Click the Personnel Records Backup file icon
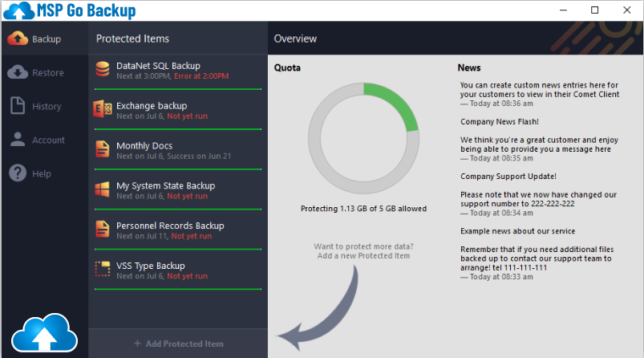 [103, 230]
